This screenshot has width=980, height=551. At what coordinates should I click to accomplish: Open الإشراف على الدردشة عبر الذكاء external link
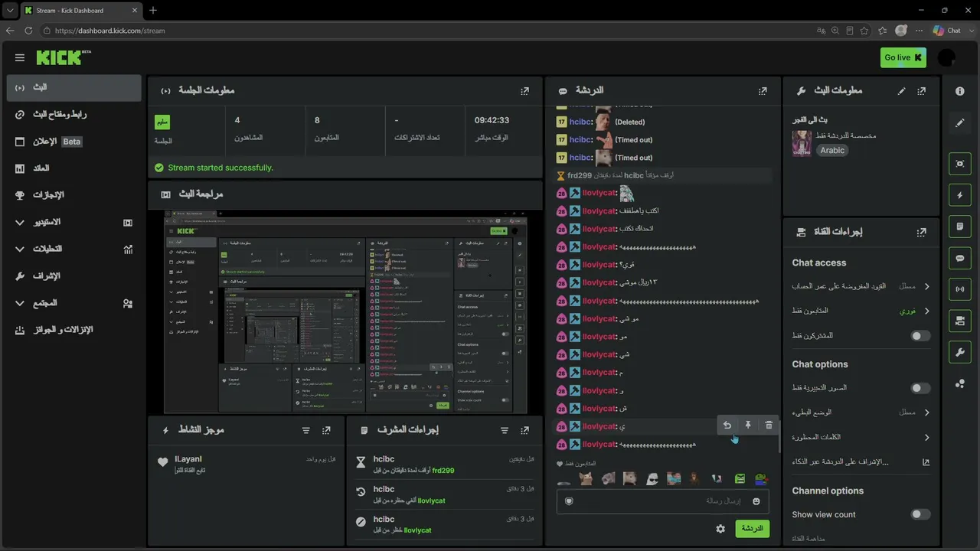(x=861, y=462)
